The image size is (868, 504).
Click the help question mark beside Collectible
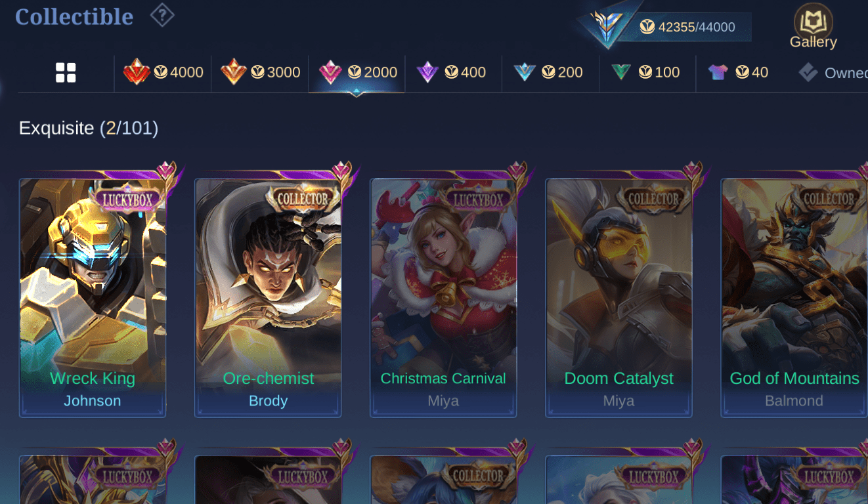162,15
